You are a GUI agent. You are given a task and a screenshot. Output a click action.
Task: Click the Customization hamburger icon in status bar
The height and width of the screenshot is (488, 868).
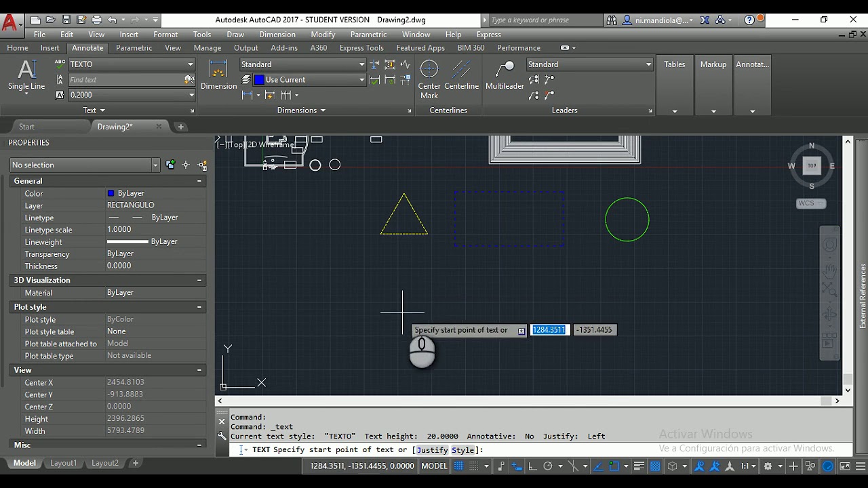861,466
